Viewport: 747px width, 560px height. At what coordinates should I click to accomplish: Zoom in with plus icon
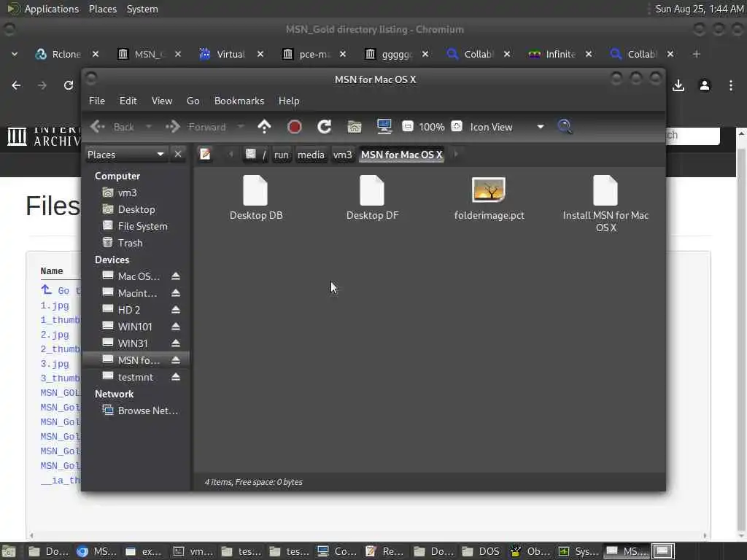point(457,126)
